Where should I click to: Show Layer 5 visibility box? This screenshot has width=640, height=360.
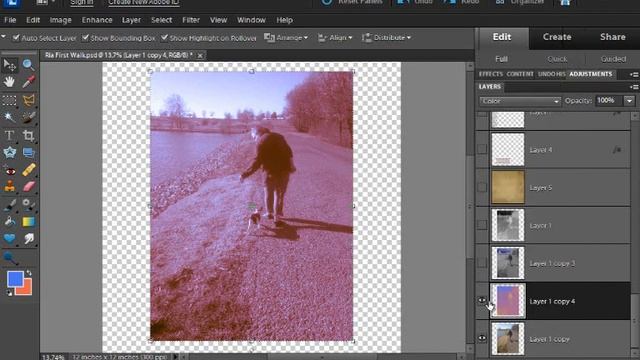482,187
